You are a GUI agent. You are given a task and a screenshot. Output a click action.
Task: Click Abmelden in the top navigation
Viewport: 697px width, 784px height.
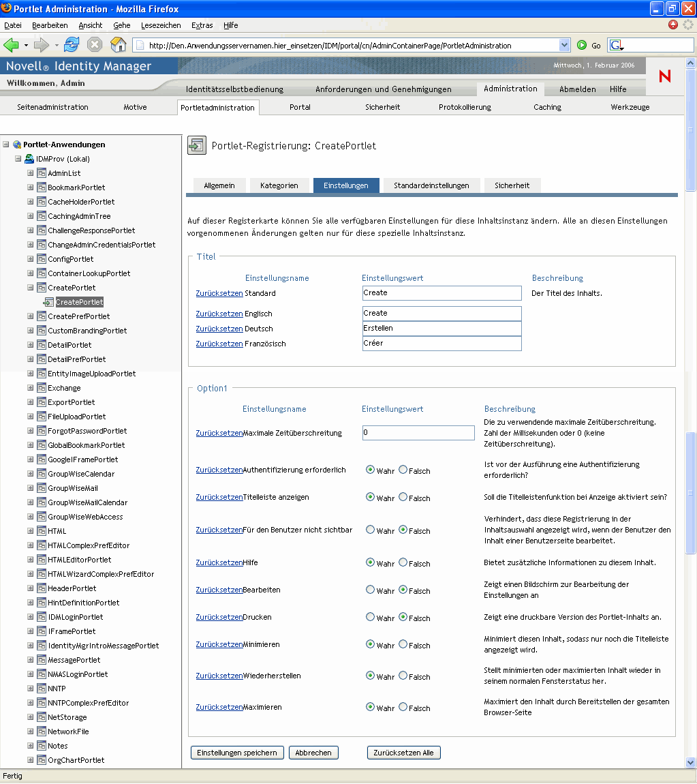coord(578,89)
